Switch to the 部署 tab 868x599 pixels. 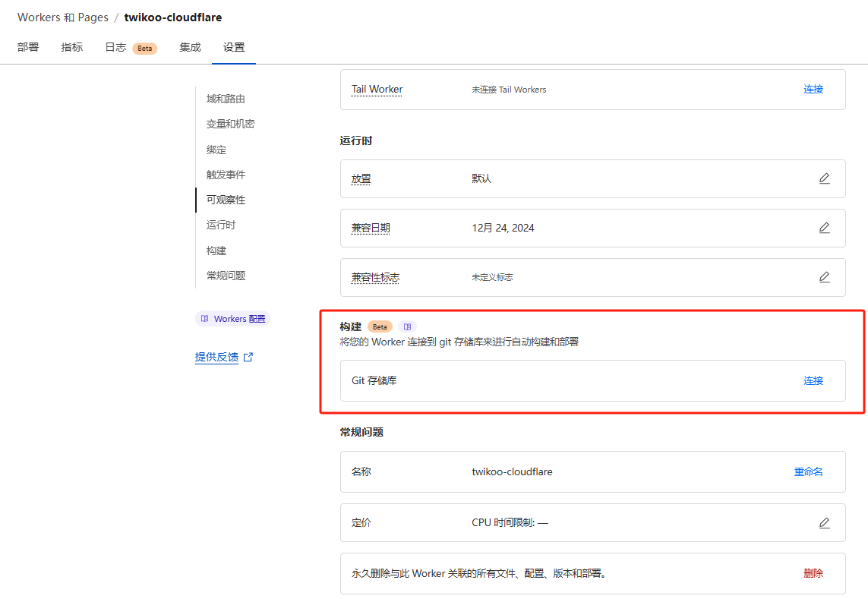(27, 47)
